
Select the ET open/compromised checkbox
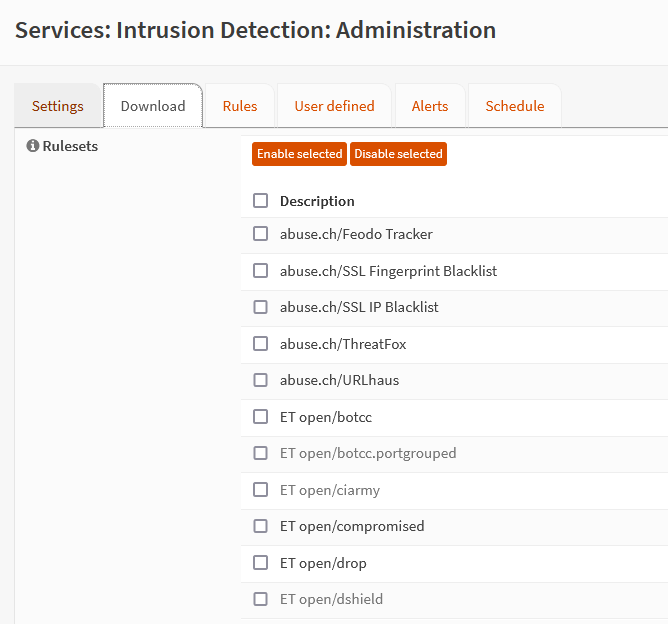click(261, 526)
